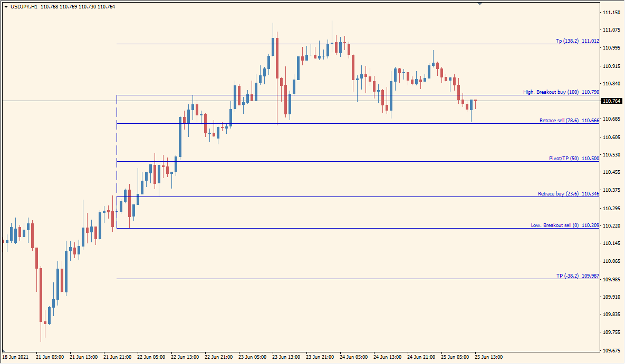The image size is (625, 364).
Task: Click the 109.675 price scale value
Action: pos(611,351)
